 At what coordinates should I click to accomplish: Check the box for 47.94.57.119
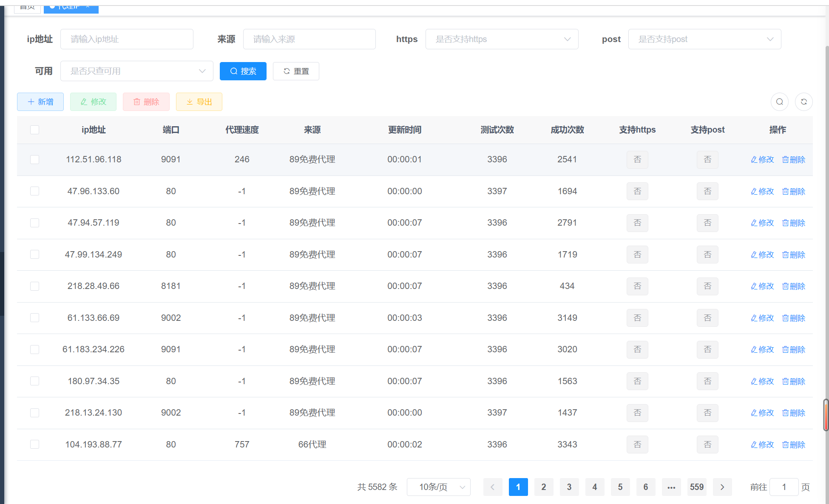coord(35,223)
